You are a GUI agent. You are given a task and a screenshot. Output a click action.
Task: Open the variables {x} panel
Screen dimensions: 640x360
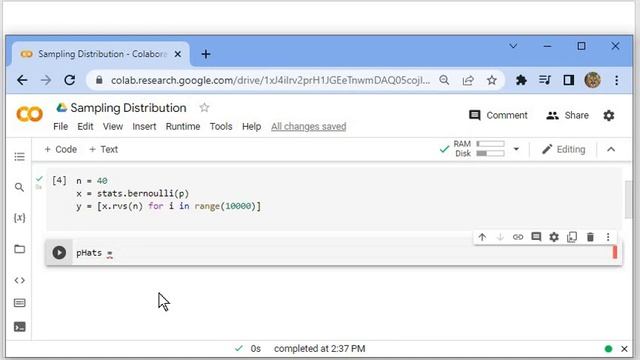(x=19, y=218)
